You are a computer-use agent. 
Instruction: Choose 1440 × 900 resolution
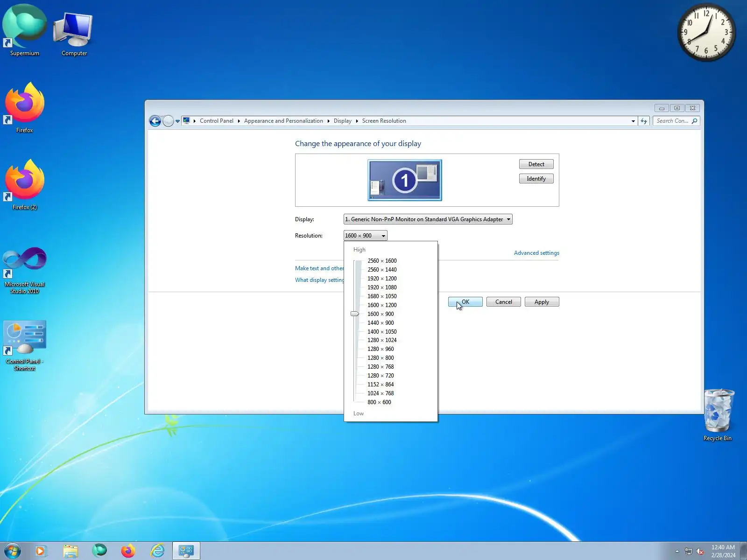click(381, 323)
